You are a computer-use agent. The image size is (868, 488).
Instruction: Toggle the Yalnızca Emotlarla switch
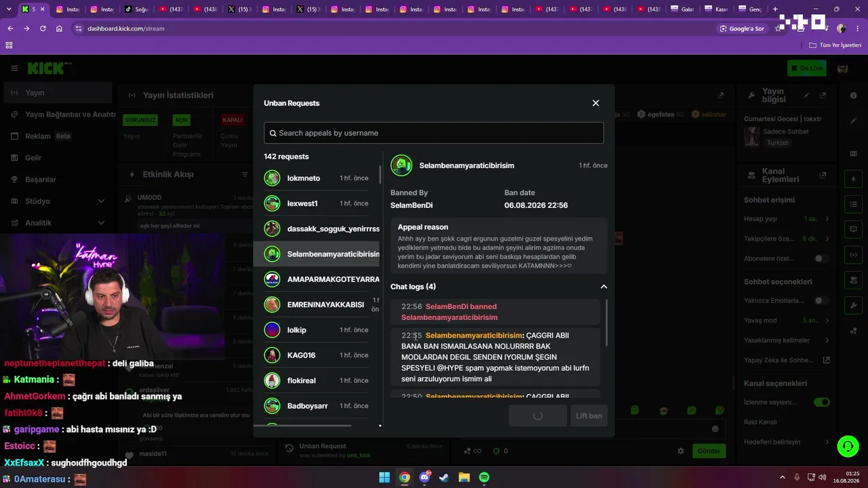click(821, 300)
